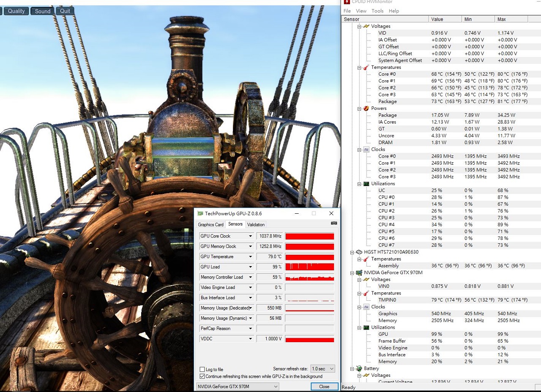This screenshot has height=392, width=541.
Task: Open the GPU Temperature sensor dropdown
Action: 250,257
